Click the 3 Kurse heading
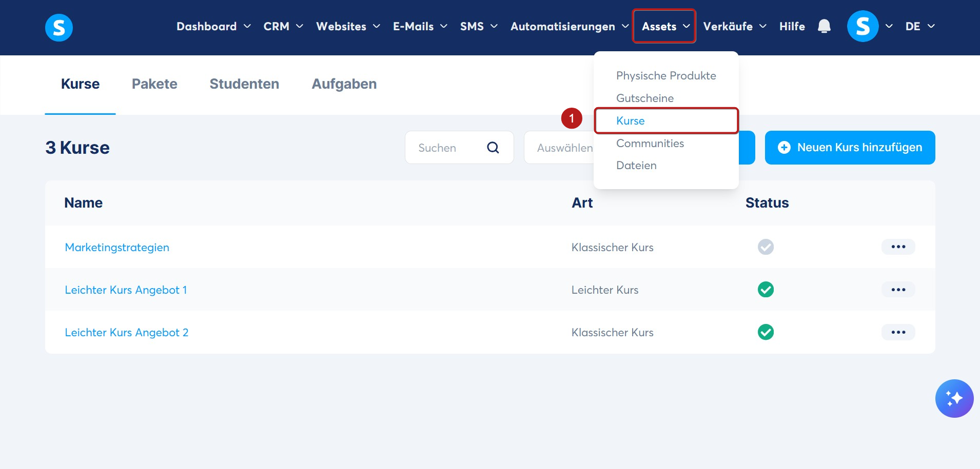The image size is (980, 469). (77, 148)
